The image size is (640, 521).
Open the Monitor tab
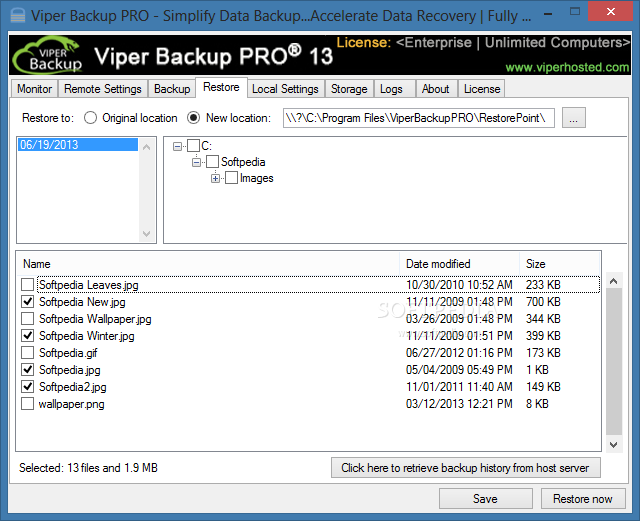pyautogui.click(x=35, y=89)
